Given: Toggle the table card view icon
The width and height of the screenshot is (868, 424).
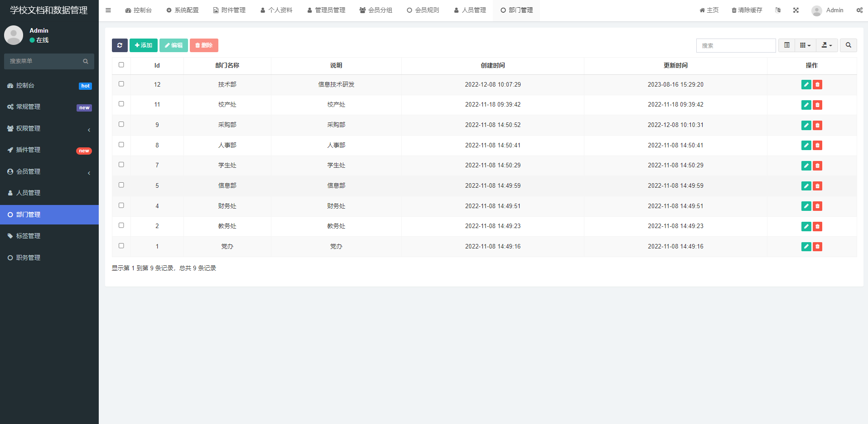Looking at the screenshot, I should (x=787, y=45).
